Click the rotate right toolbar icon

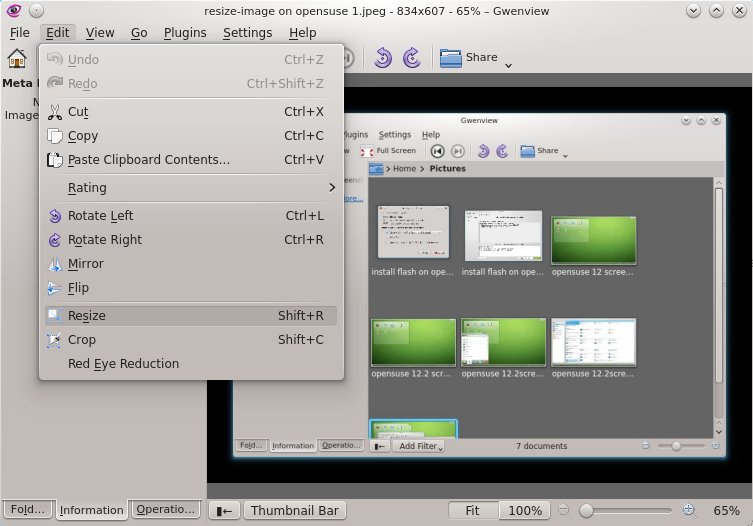412,58
